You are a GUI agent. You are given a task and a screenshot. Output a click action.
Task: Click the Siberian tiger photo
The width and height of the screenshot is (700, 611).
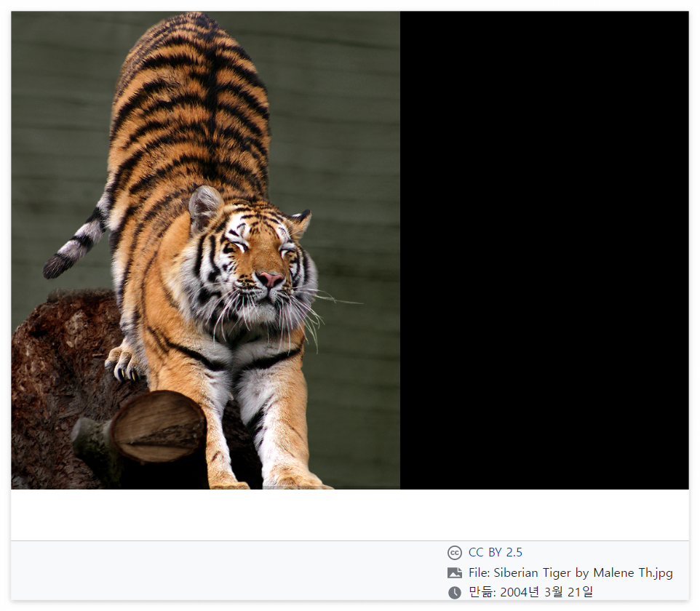point(205,250)
